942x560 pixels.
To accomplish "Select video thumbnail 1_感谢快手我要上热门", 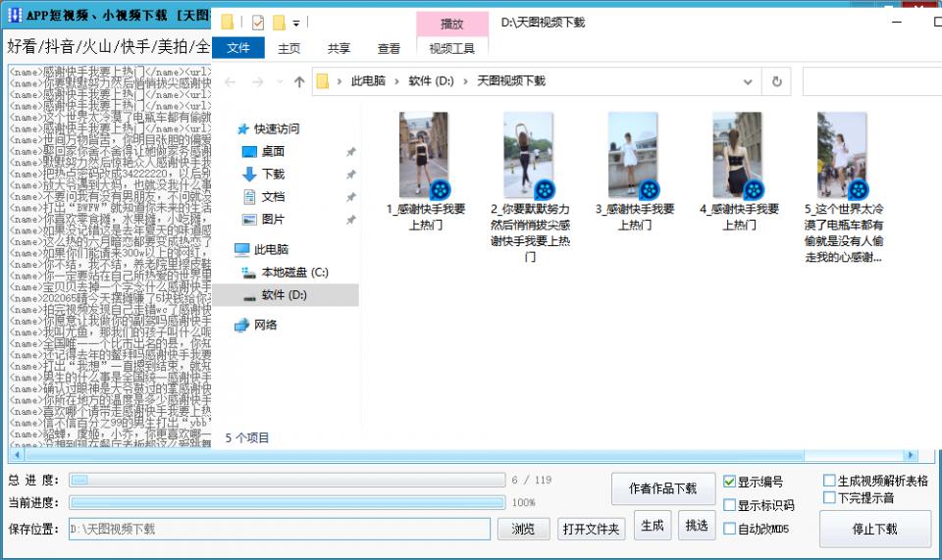I will [x=424, y=156].
